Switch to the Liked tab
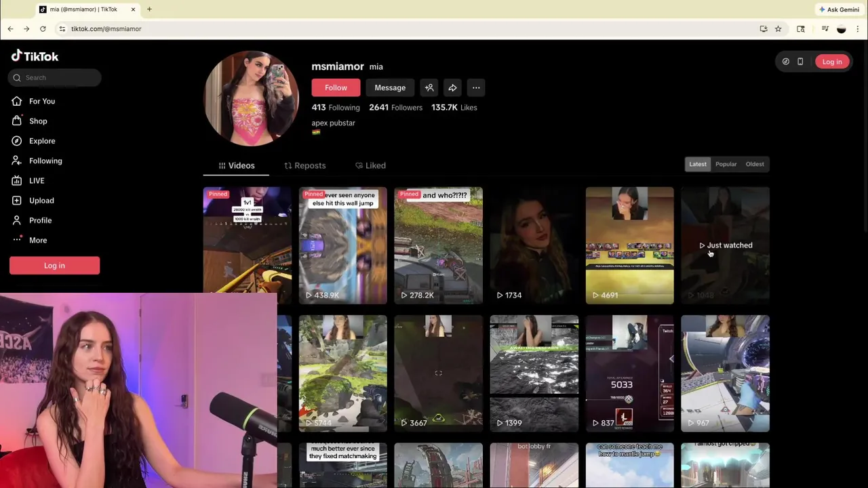This screenshot has width=868, height=488. pyautogui.click(x=370, y=165)
